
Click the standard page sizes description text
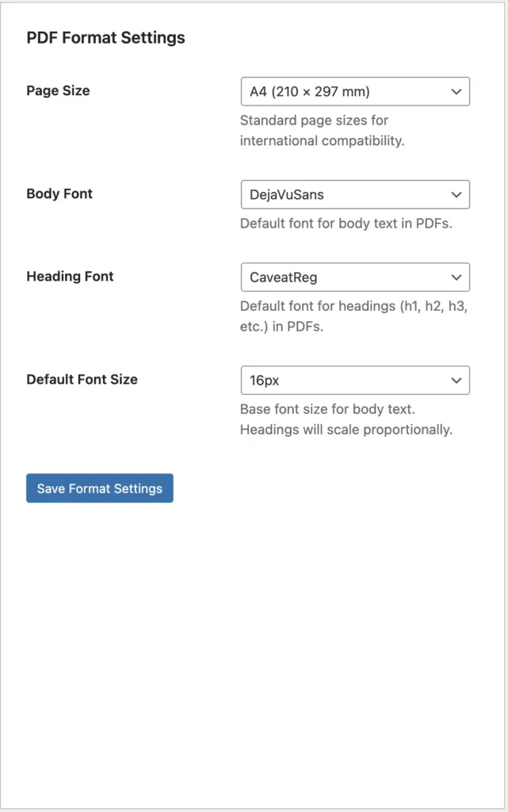[x=323, y=131]
